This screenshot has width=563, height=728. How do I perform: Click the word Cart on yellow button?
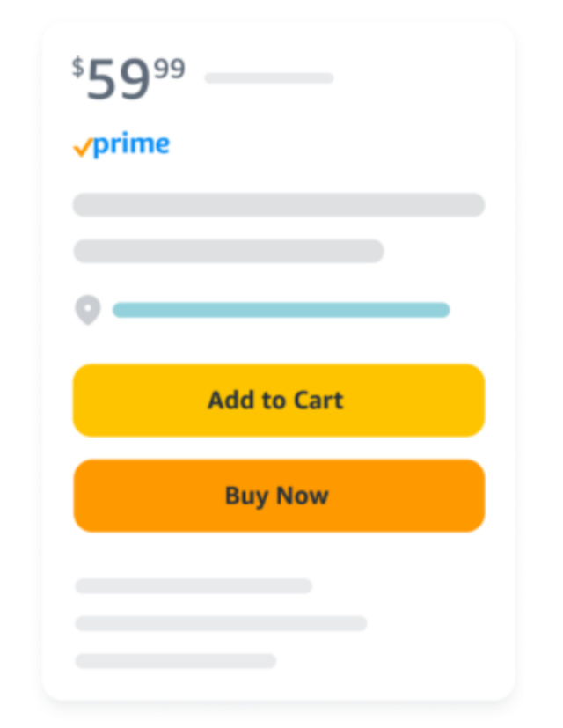[318, 401]
